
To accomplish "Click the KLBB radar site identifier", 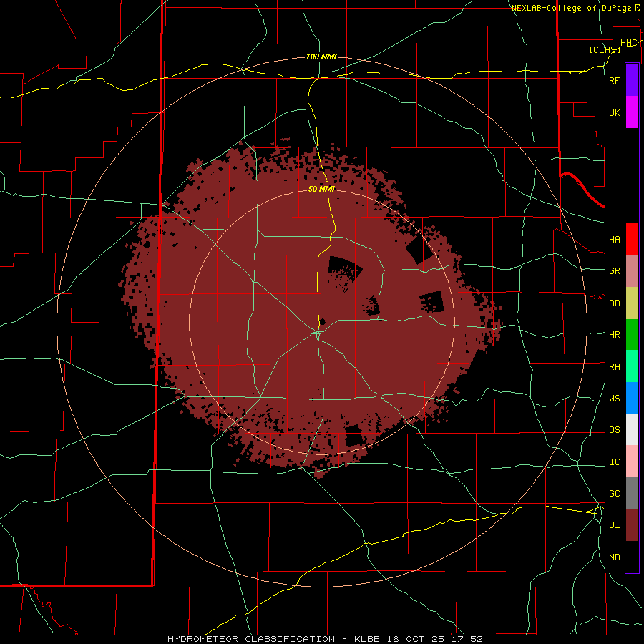I will (x=367, y=639).
